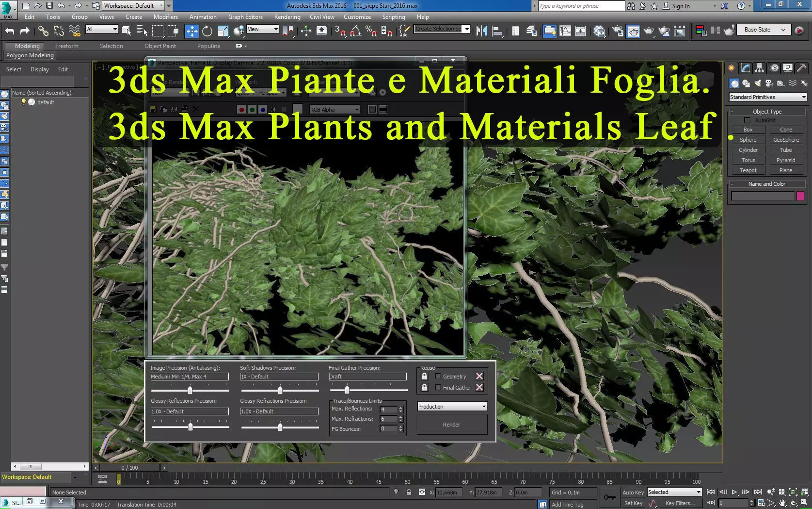Expand the Production render mode dropdown
The image size is (812, 509).
[x=452, y=407]
